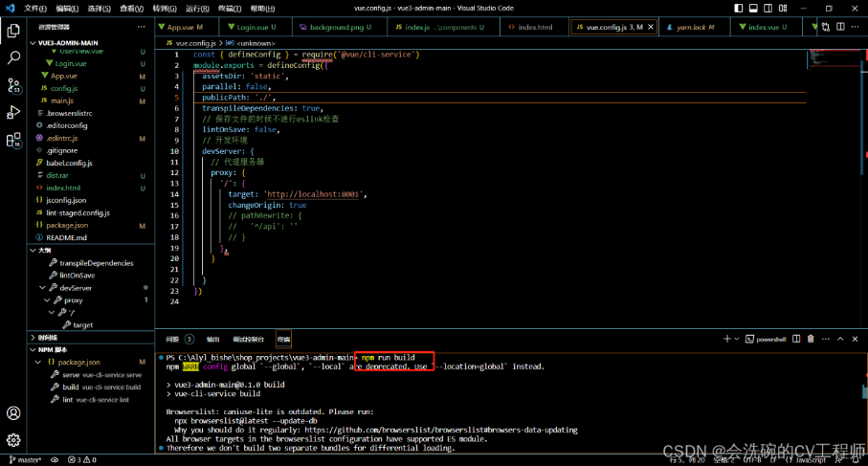The image size is (868, 466).
Task: Toggle primary side bar layout icon
Action: pyautogui.click(x=739, y=9)
